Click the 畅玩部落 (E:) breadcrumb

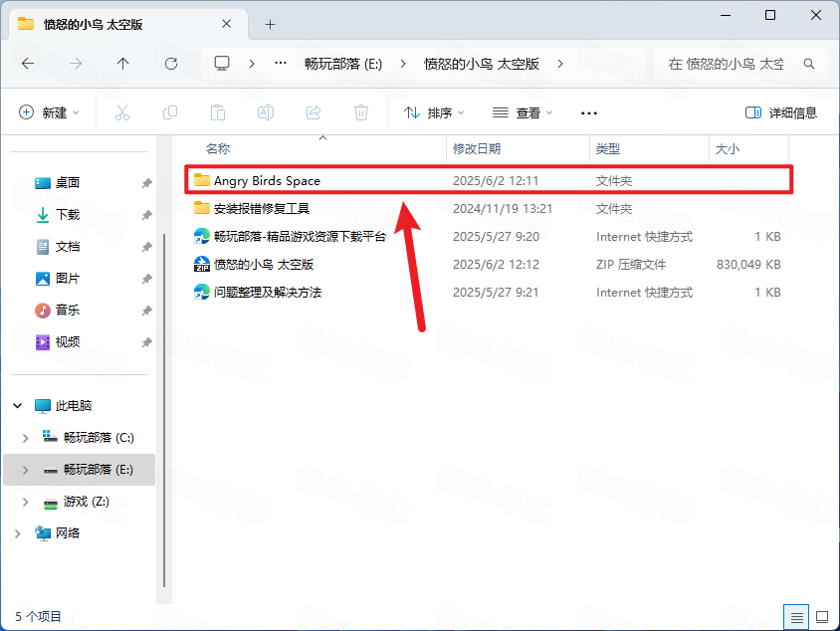pos(343,64)
